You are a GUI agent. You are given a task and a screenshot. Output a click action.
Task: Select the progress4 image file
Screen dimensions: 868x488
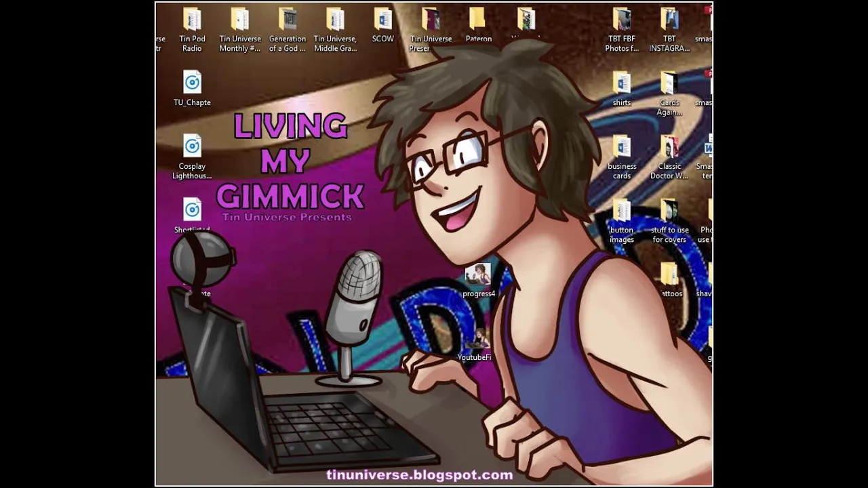click(479, 281)
